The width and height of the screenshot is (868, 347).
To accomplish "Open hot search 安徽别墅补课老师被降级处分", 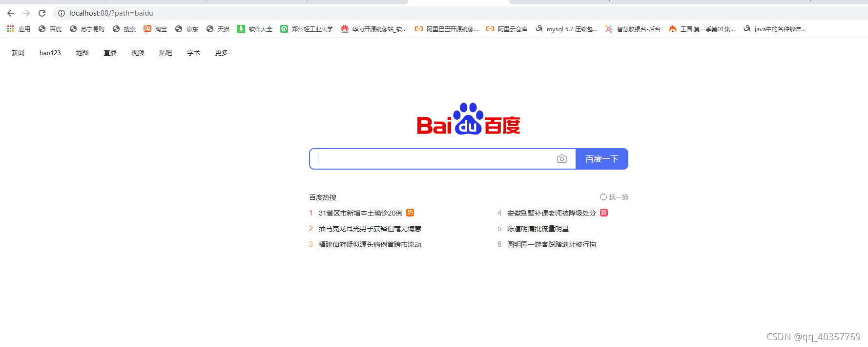I will coord(552,213).
